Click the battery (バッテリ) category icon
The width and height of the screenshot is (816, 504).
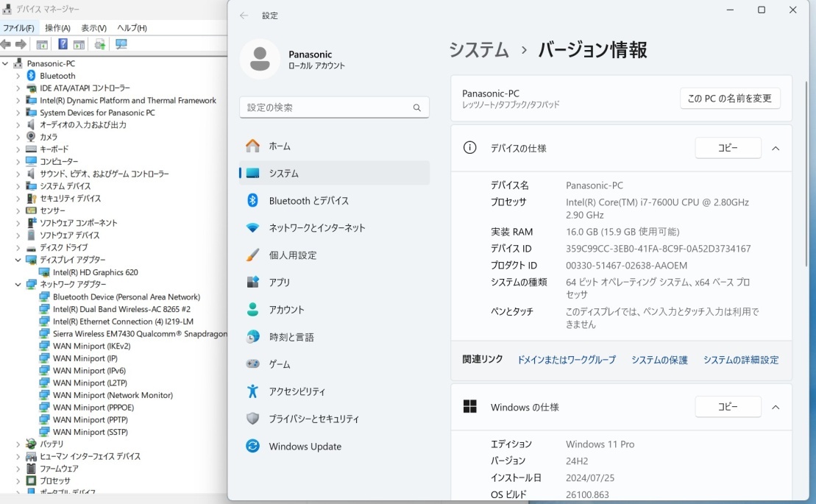click(31, 444)
